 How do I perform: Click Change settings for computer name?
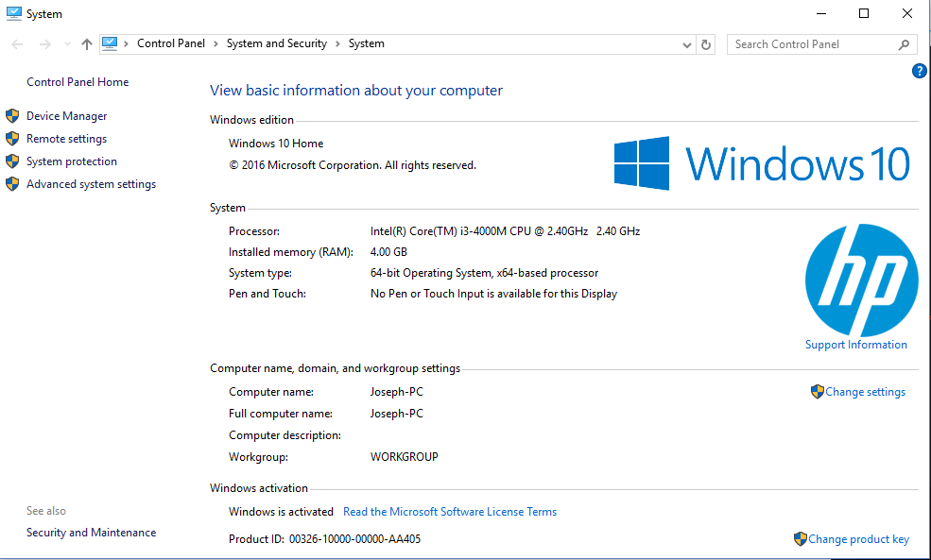pyautogui.click(x=865, y=392)
